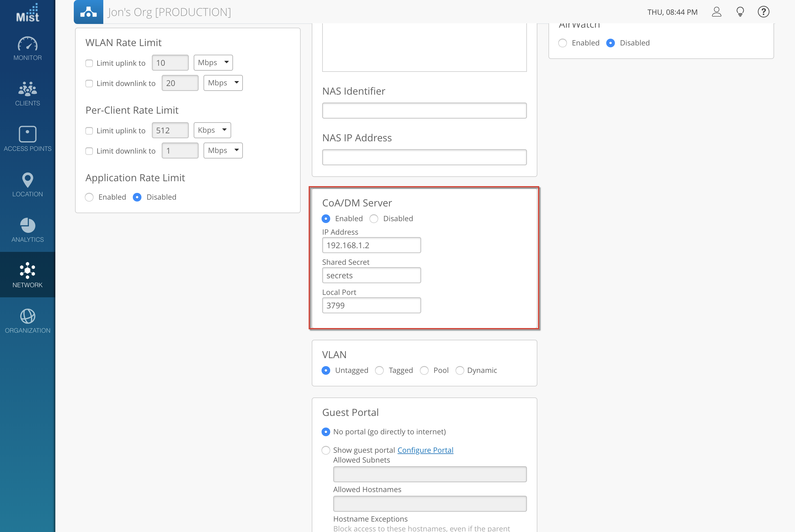Open WLAN downlink Mbps unit dropdown
The width and height of the screenshot is (795, 532).
pos(223,83)
